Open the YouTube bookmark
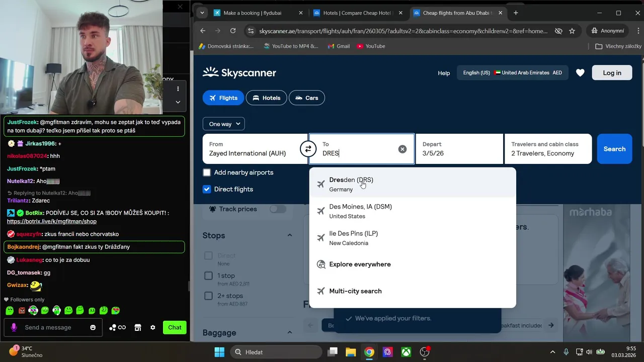The width and height of the screenshot is (644, 362). [371, 46]
